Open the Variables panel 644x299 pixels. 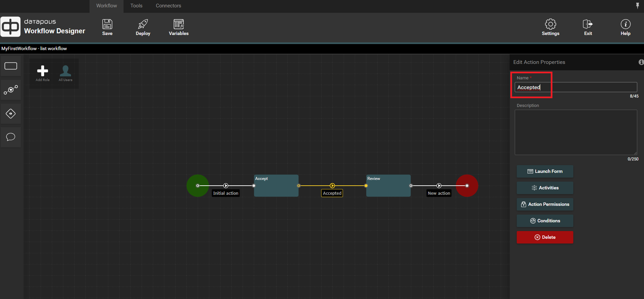178,27
